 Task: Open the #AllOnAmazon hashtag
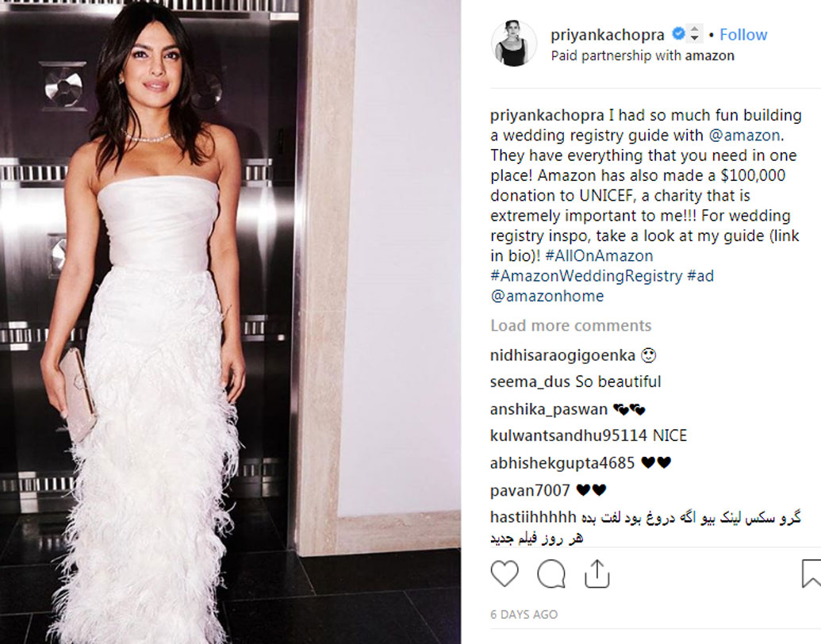tap(599, 256)
